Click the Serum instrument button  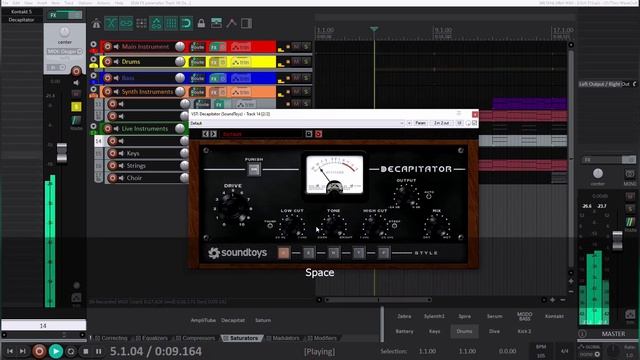point(494,316)
